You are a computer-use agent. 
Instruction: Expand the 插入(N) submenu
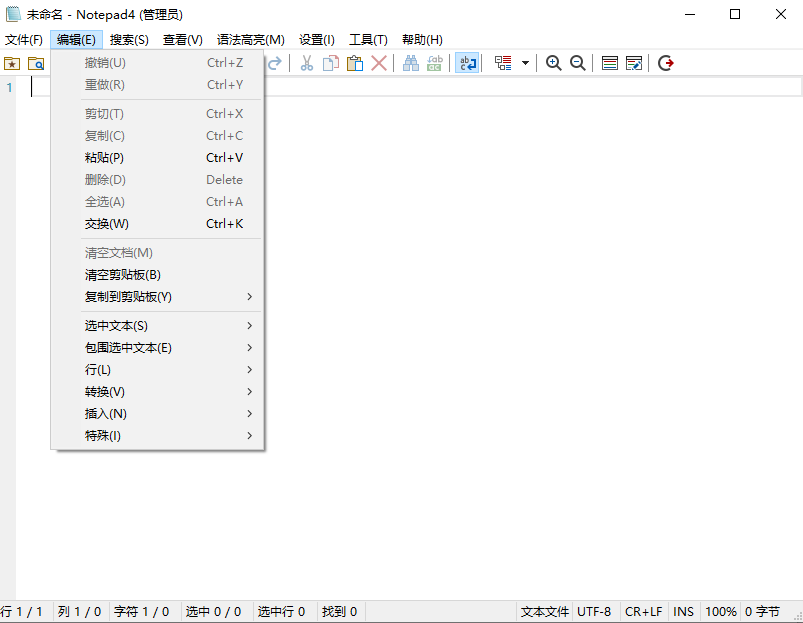158,414
